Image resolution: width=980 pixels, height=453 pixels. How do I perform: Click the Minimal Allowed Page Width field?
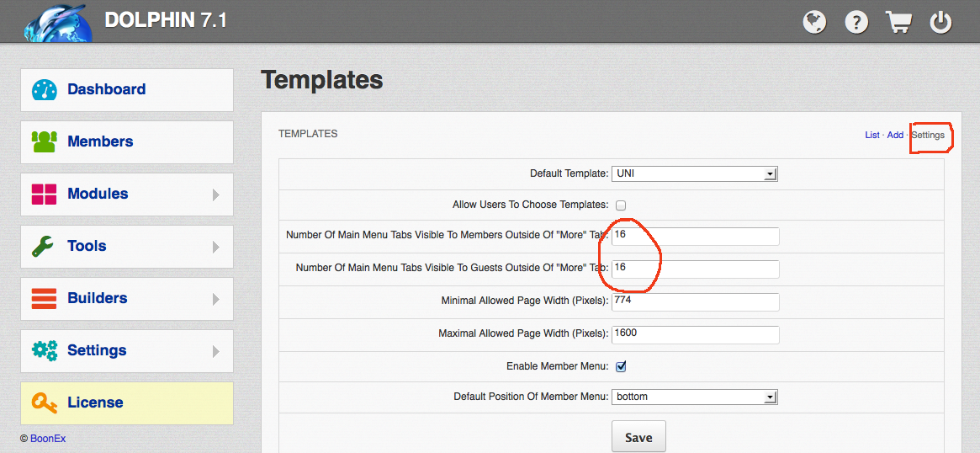click(695, 301)
